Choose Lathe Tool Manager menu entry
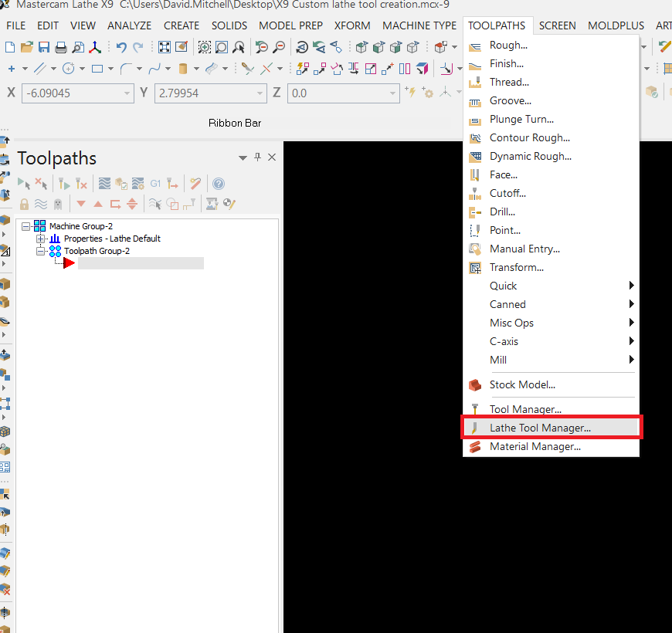This screenshot has height=633, width=672. 551,428
